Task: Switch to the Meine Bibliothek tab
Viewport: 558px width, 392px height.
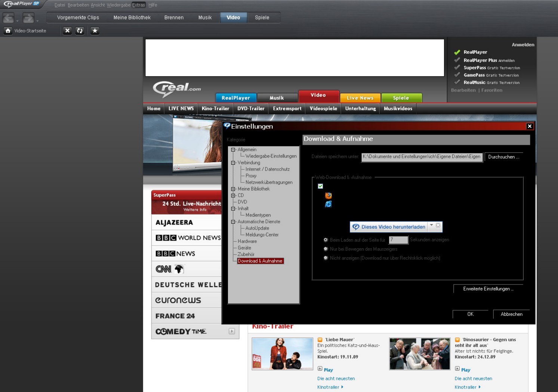Action: [x=132, y=18]
